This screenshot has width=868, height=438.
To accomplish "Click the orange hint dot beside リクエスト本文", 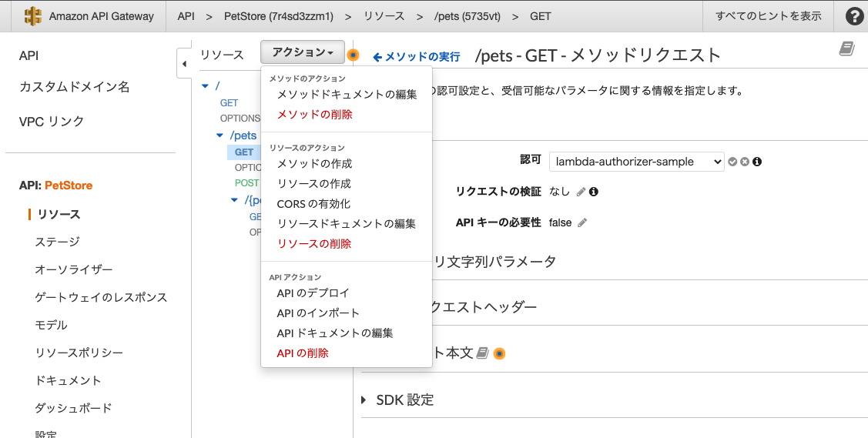I will [499, 353].
